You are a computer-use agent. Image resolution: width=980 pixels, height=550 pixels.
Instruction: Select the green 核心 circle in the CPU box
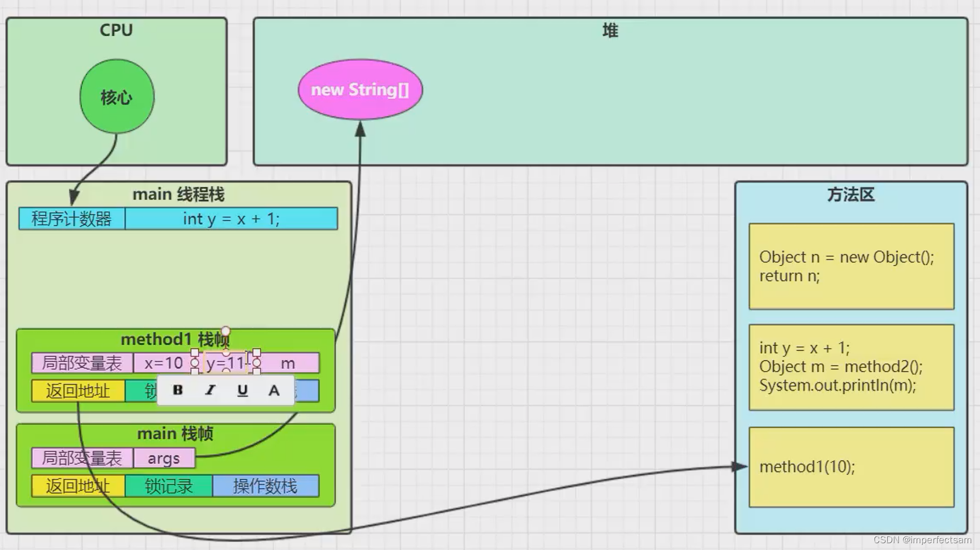[117, 97]
